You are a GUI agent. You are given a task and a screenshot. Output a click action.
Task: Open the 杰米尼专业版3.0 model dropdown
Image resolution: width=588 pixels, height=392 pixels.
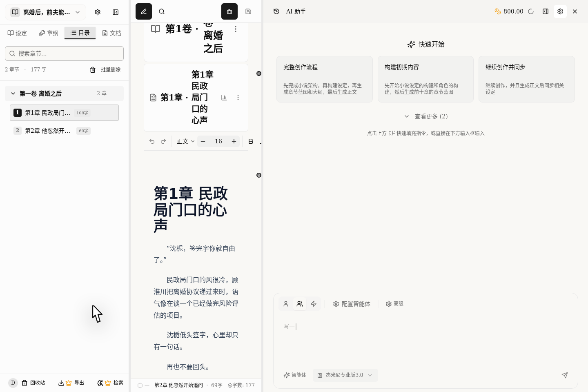(x=345, y=375)
